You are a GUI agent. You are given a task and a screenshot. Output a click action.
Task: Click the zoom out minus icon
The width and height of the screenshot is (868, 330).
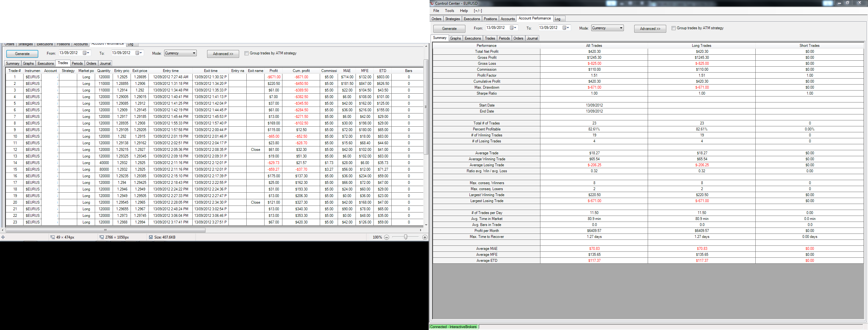(x=387, y=237)
